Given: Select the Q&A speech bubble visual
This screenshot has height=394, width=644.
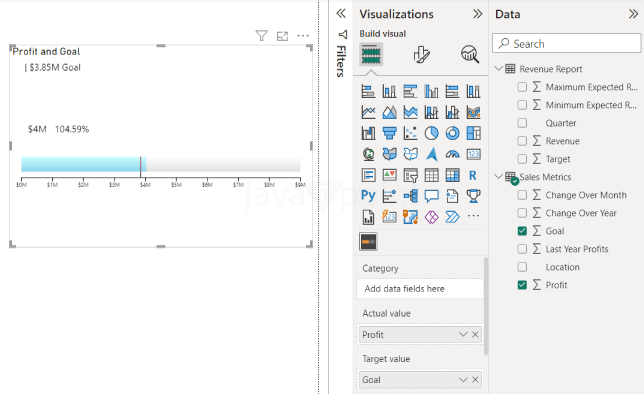Looking at the screenshot, I should pyautogui.click(x=431, y=196).
